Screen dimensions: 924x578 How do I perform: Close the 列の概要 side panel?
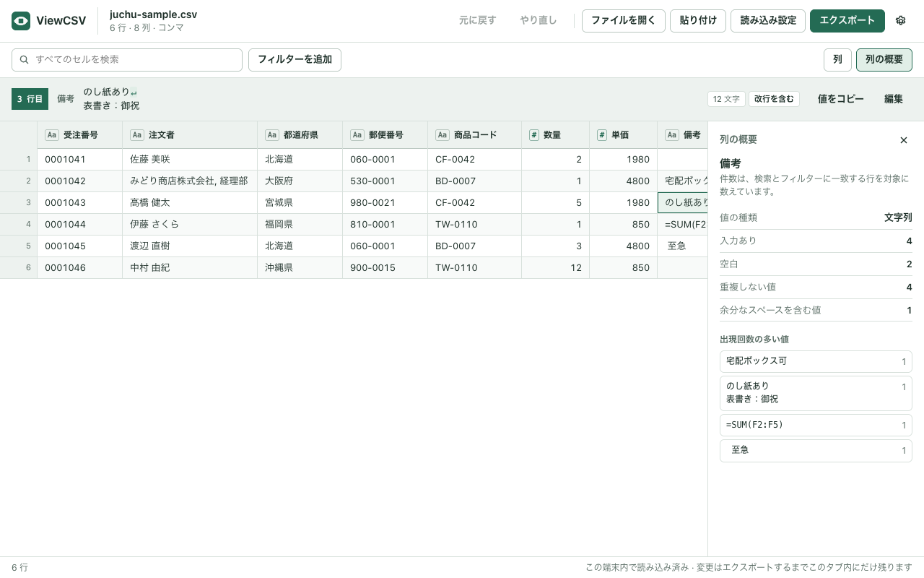[904, 140]
